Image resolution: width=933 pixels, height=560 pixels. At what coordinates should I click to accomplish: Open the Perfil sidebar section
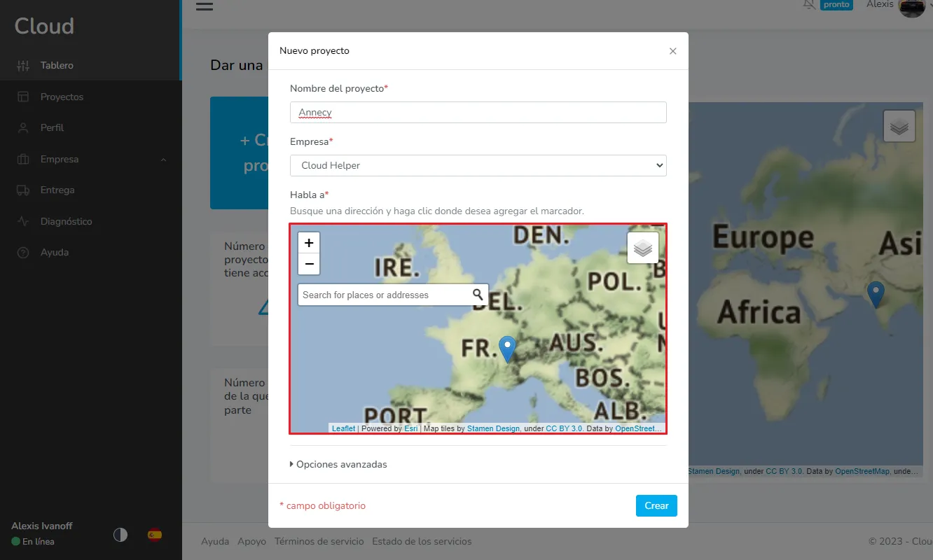pyautogui.click(x=52, y=127)
